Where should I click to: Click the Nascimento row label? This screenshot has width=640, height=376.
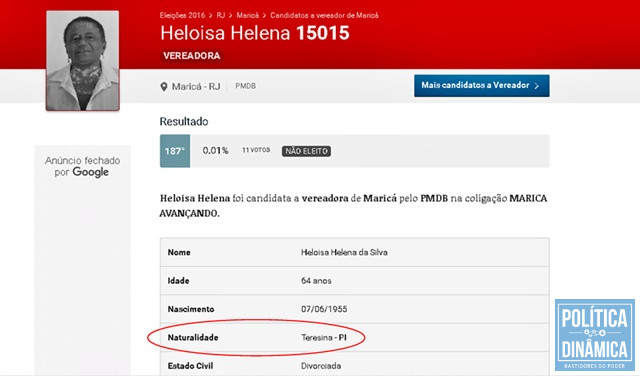point(191,309)
